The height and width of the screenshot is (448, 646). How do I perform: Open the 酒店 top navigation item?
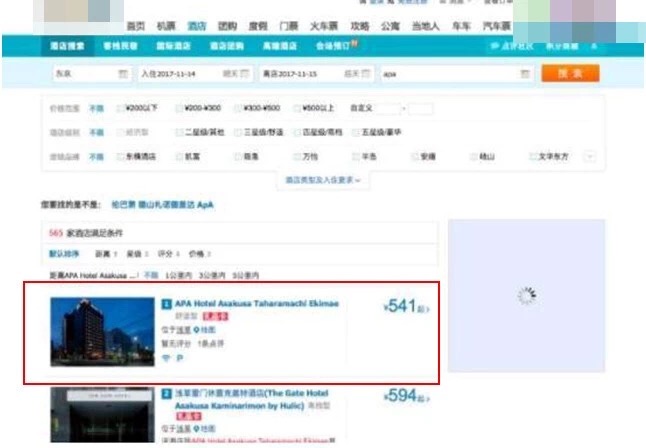pos(197,26)
